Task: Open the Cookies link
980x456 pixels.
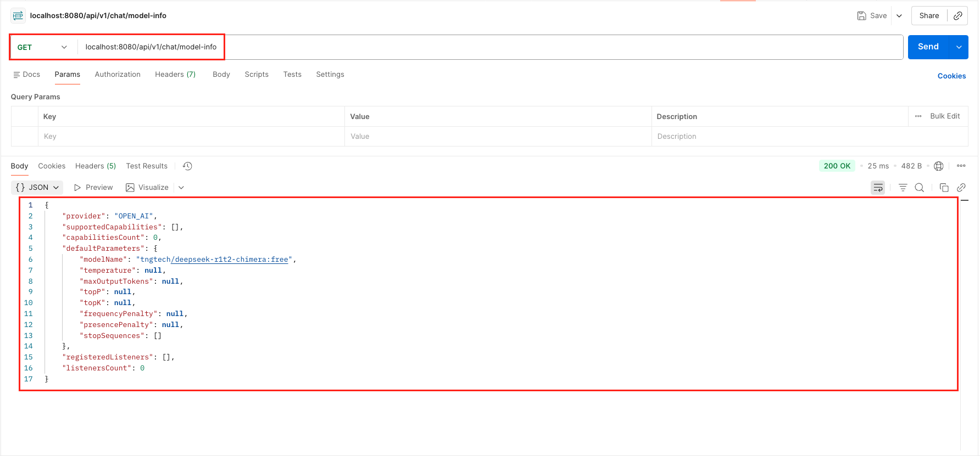Action: click(x=951, y=76)
